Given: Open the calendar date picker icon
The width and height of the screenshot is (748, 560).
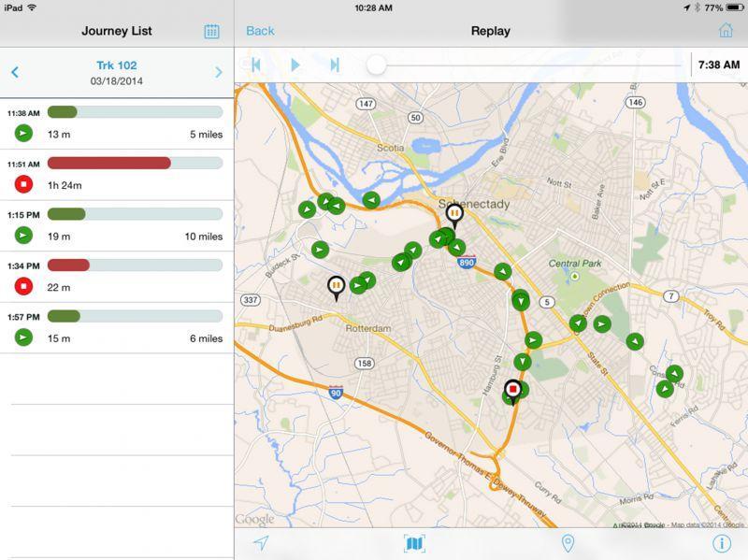Looking at the screenshot, I should [x=212, y=31].
